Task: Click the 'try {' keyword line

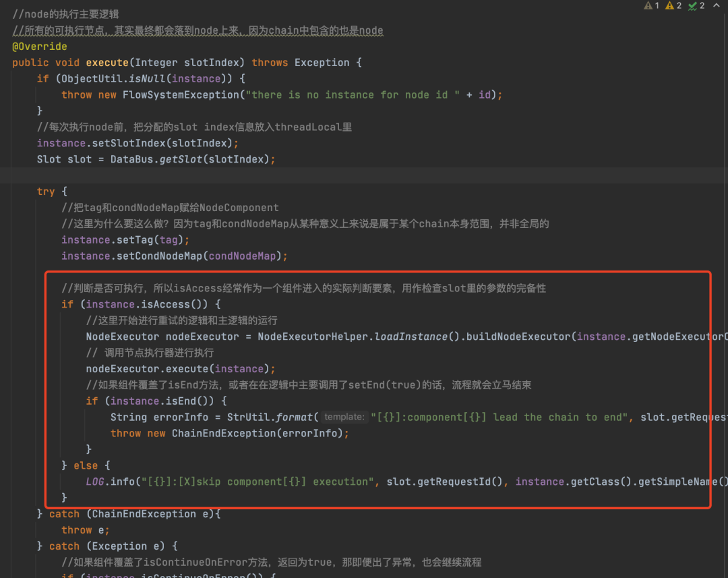Action: pyautogui.click(x=52, y=192)
